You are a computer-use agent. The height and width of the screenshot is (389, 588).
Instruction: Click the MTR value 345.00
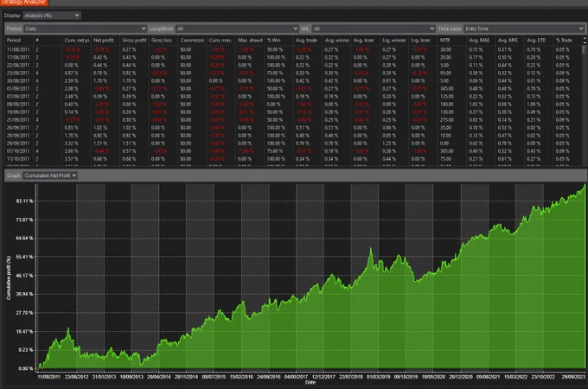pyautogui.click(x=447, y=88)
